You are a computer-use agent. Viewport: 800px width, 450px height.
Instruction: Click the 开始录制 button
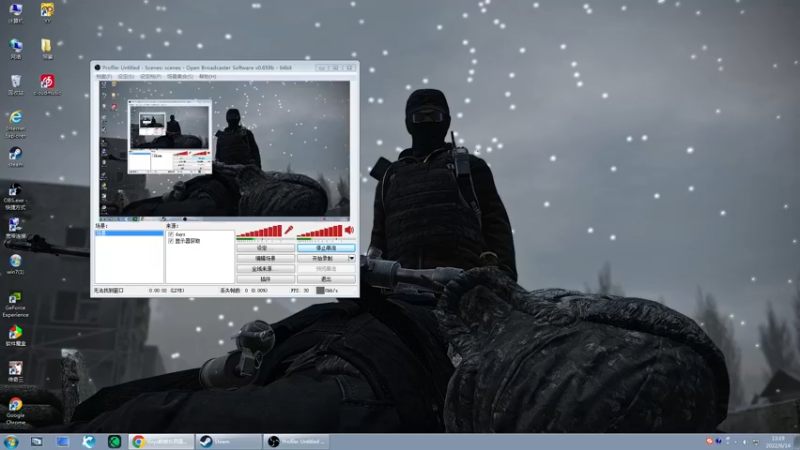click(322, 258)
